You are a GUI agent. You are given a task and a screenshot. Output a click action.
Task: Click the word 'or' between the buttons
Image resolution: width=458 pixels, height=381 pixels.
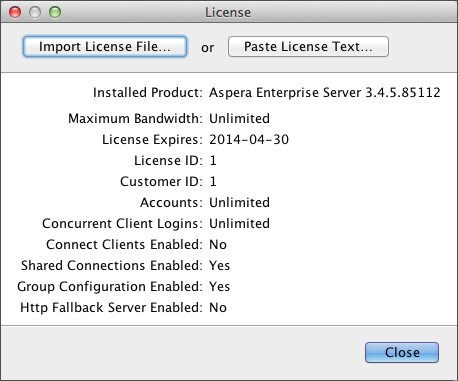pyautogui.click(x=207, y=48)
